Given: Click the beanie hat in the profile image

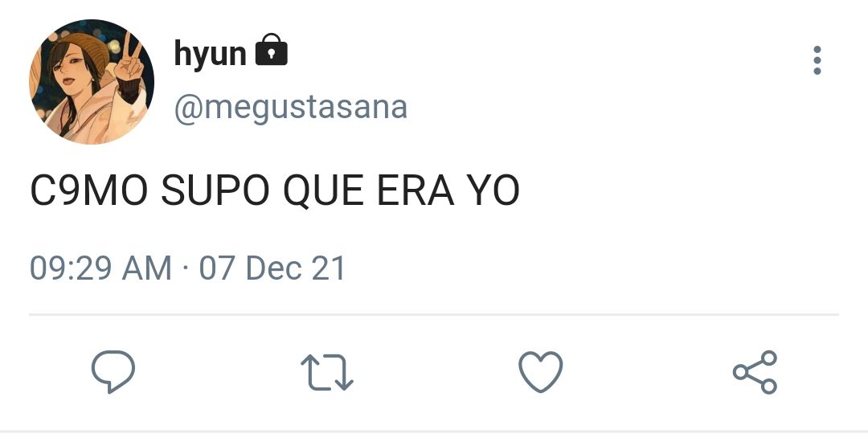Looking at the screenshot, I should coord(88,50).
